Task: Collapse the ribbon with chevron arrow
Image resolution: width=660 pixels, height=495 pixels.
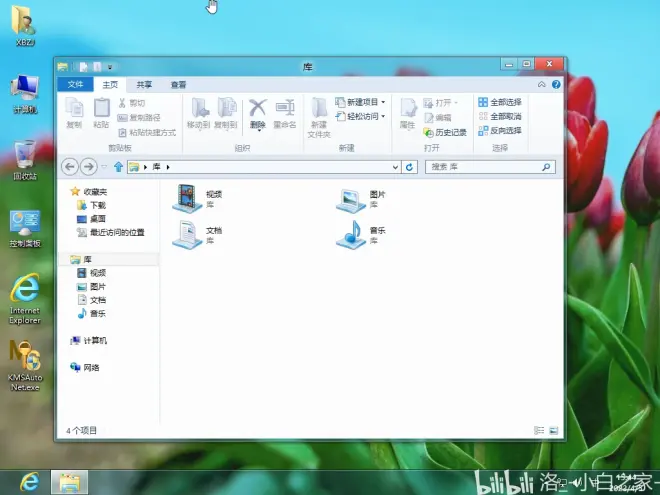Action: (x=544, y=85)
